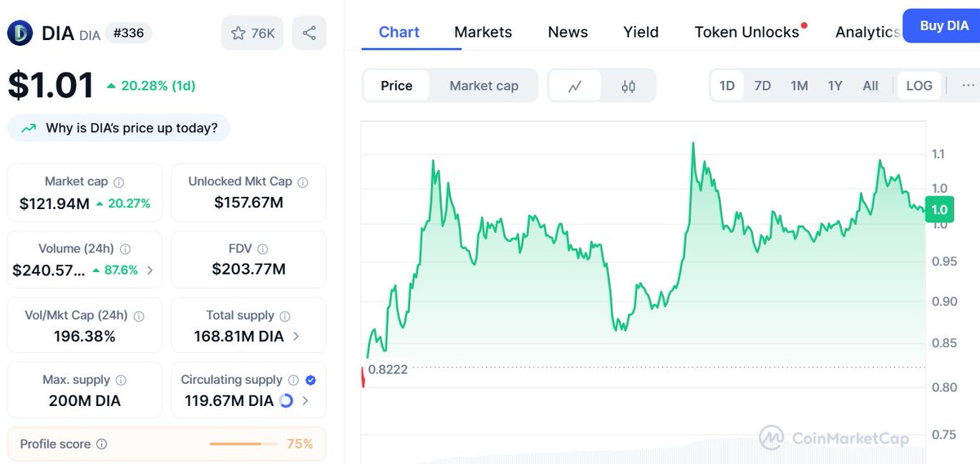980x464 pixels.
Task: Click the verified badge by Circulating supply
Action: pos(310,381)
